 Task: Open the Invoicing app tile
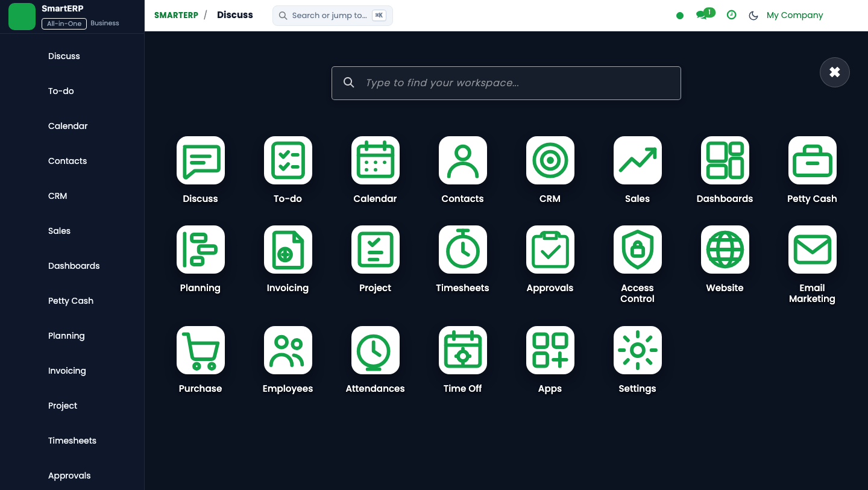(288, 250)
